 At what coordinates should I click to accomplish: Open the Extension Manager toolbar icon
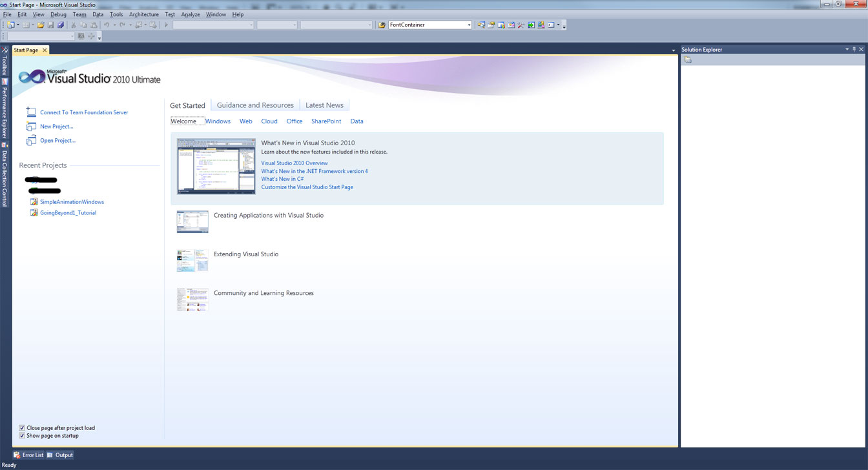pyautogui.click(x=541, y=25)
